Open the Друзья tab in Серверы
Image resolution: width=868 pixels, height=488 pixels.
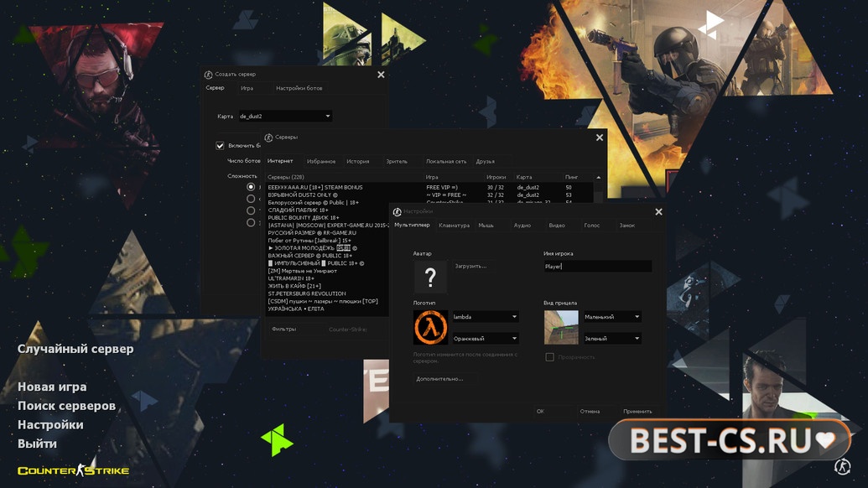click(x=485, y=162)
